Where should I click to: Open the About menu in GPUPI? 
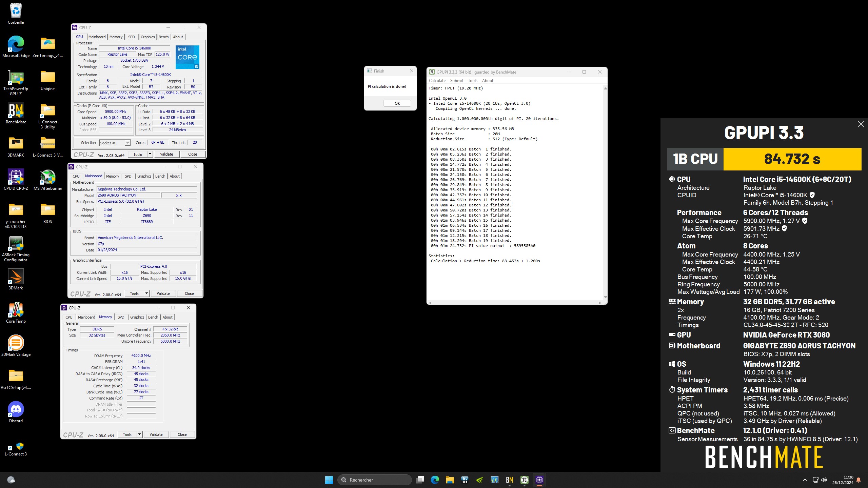point(488,81)
